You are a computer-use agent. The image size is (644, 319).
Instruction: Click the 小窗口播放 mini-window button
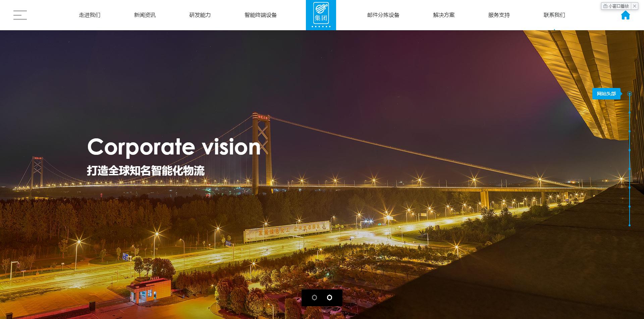tap(616, 6)
